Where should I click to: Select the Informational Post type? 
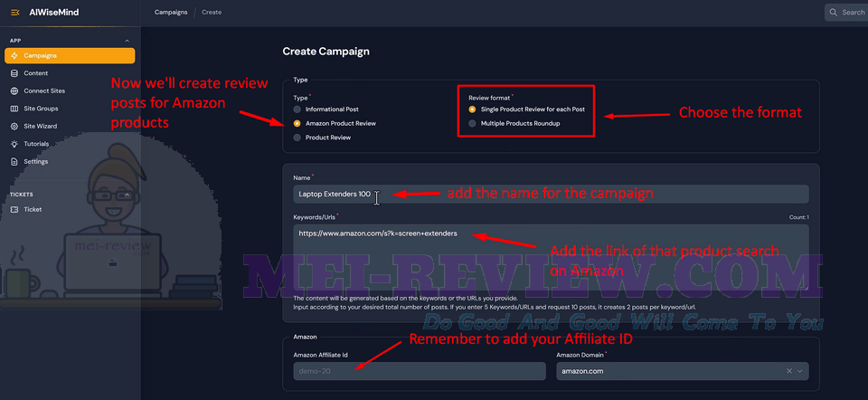pos(297,110)
